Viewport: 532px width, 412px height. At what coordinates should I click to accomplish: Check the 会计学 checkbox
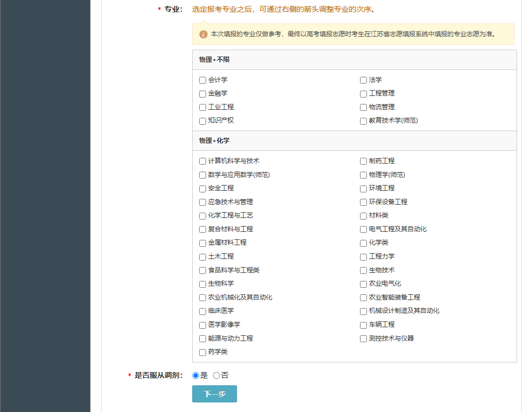202,80
